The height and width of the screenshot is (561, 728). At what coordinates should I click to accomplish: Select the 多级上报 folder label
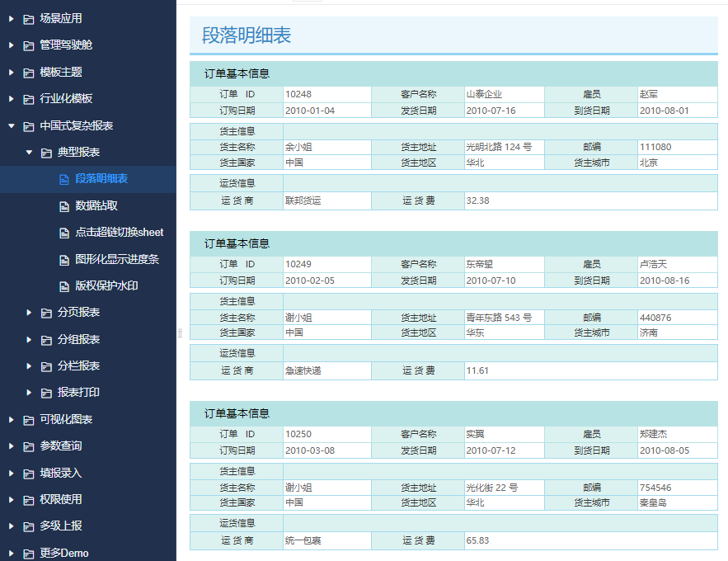[x=61, y=526]
